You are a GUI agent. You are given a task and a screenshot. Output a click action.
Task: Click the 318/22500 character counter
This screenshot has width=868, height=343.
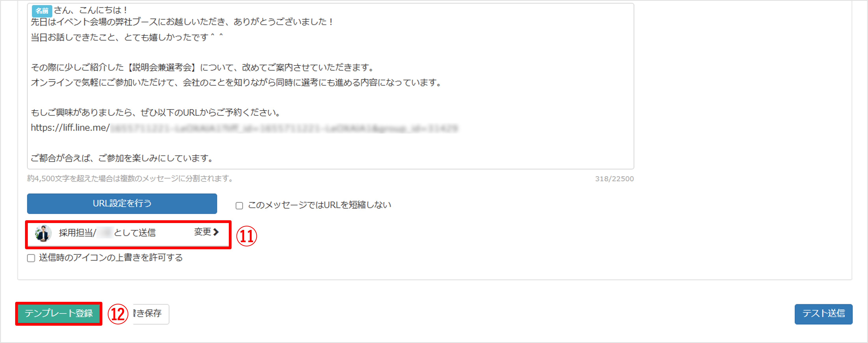coord(614,179)
